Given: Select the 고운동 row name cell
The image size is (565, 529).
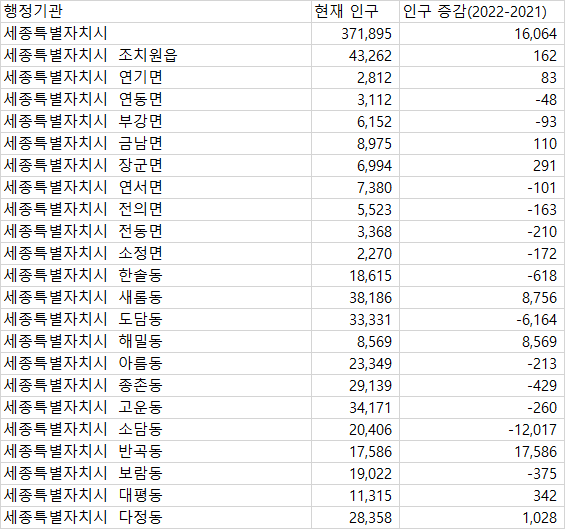Looking at the screenshot, I should (x=156, y=408).
